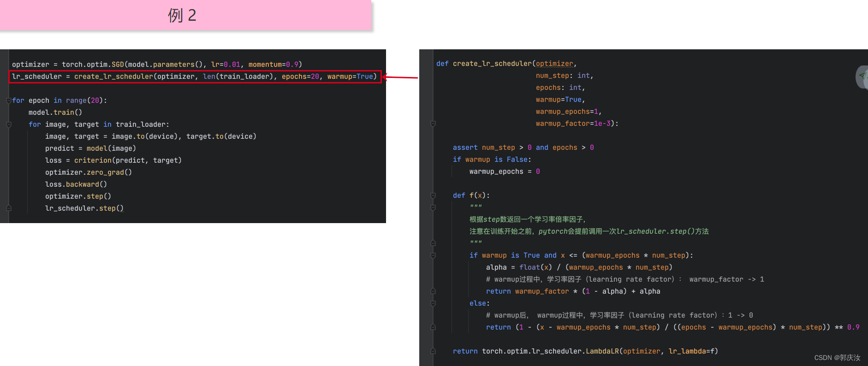Viewport: 868px width, 366px height.
Task: Click the 'if warmup is False:' line
Action: [x=492, y=159]
